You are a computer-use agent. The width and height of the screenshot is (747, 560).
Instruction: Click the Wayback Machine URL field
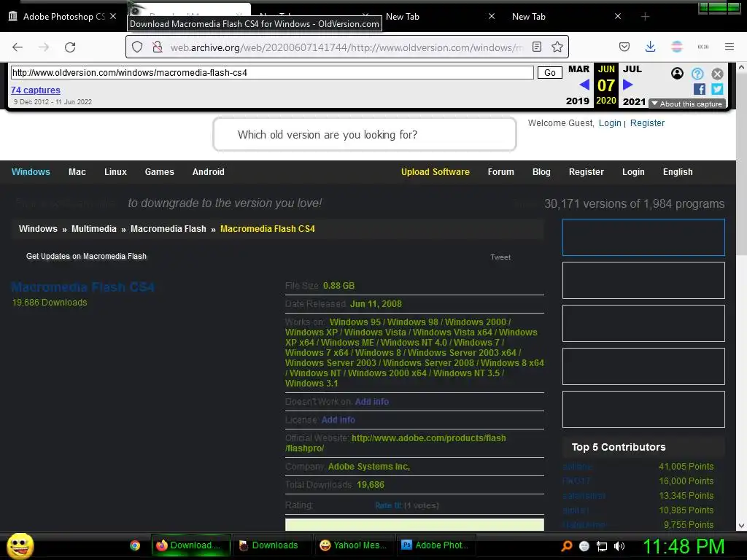(272, 73)
